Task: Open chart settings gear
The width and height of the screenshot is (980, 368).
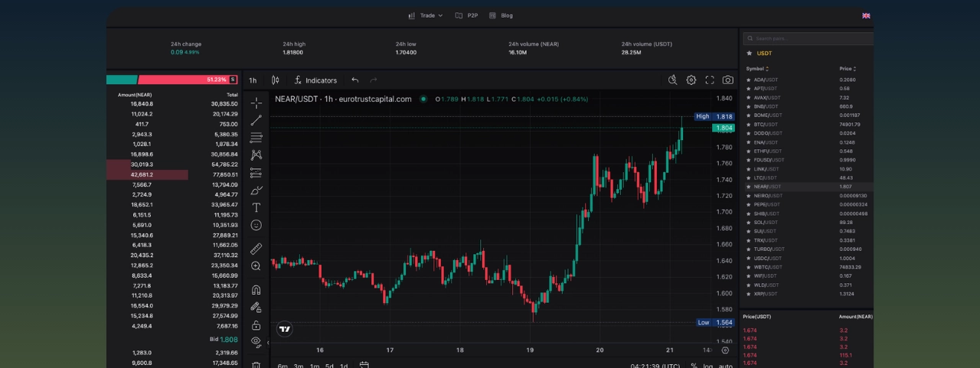Action: click(691, 80)
